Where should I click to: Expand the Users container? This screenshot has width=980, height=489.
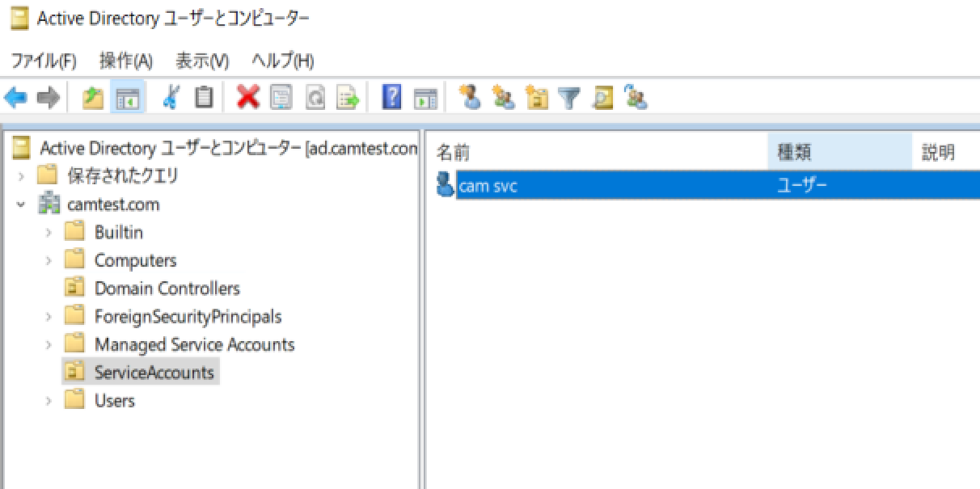coord(49,401)
